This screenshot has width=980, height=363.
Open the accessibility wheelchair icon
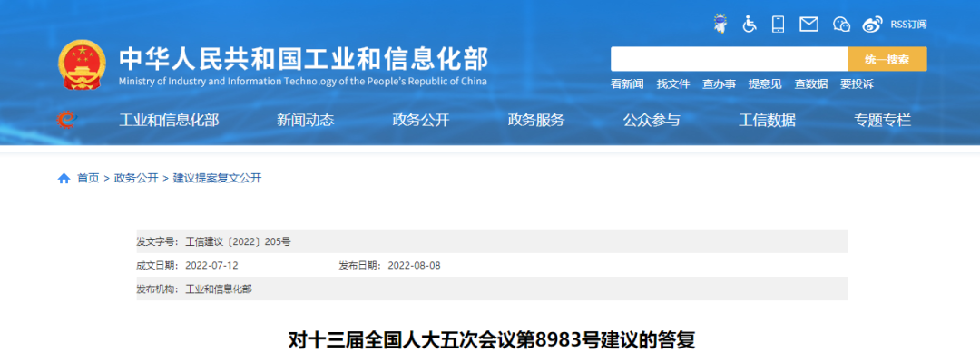pos(750,25)
